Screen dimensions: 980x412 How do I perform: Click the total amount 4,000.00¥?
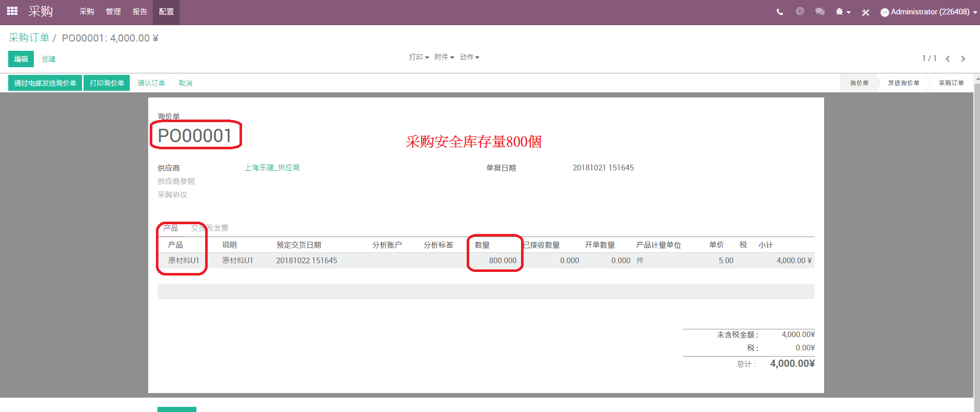click(792, 363)
